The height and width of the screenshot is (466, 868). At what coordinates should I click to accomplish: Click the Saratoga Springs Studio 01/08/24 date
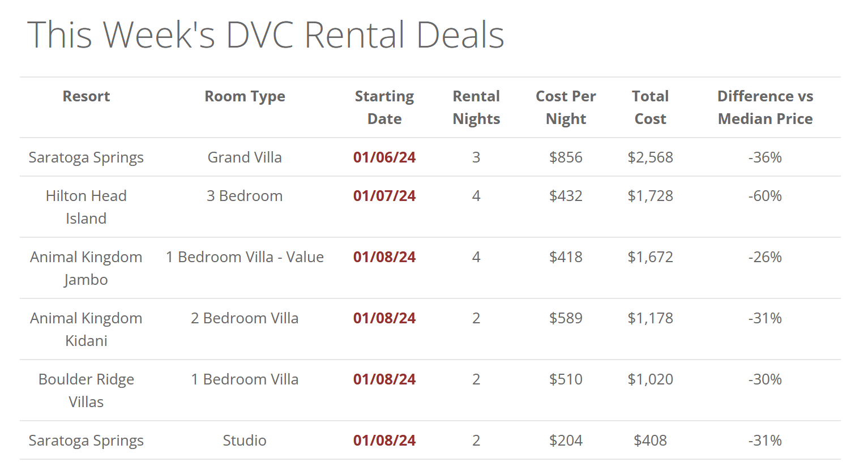[x=384, y=441]
